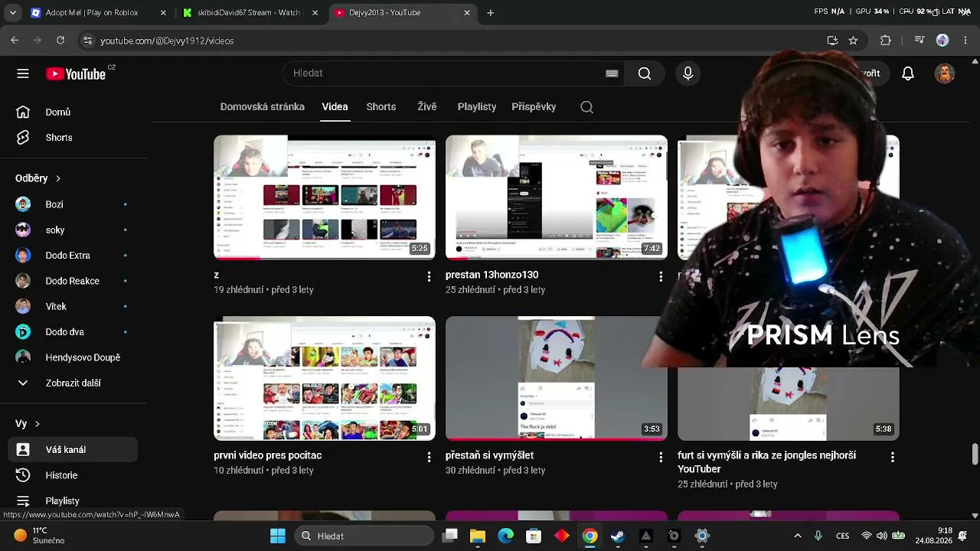This screenshot has height=551, width=980.
Task: Open options for "furt si vymýšlí" video
Action: pos(893,457)
